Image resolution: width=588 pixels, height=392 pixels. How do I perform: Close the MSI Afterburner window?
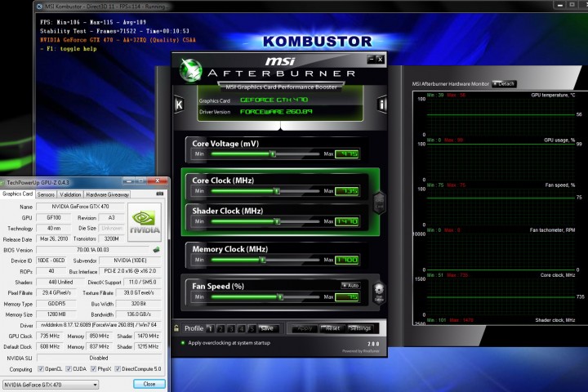[380, 60]
